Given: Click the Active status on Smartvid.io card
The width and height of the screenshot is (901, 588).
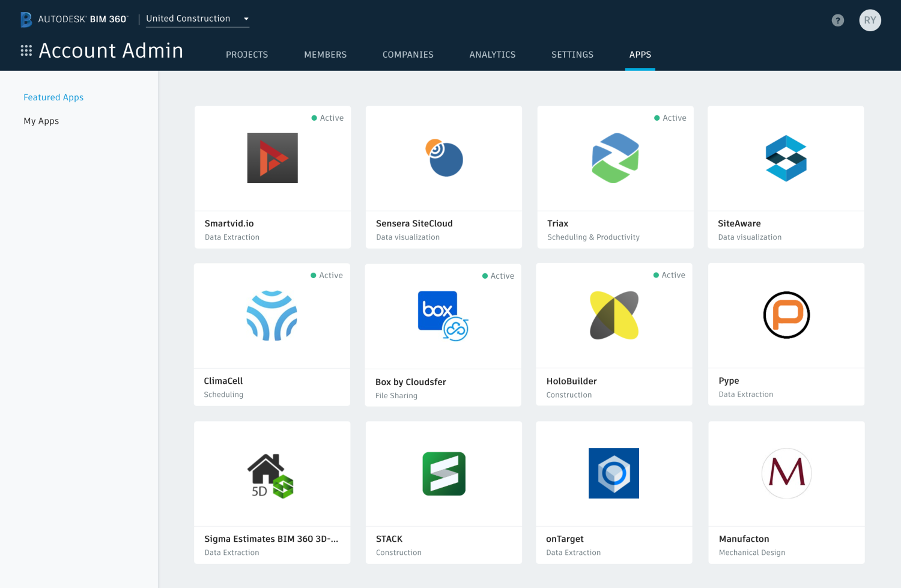Looking at the screenshot, I should [x=327, y=118].
